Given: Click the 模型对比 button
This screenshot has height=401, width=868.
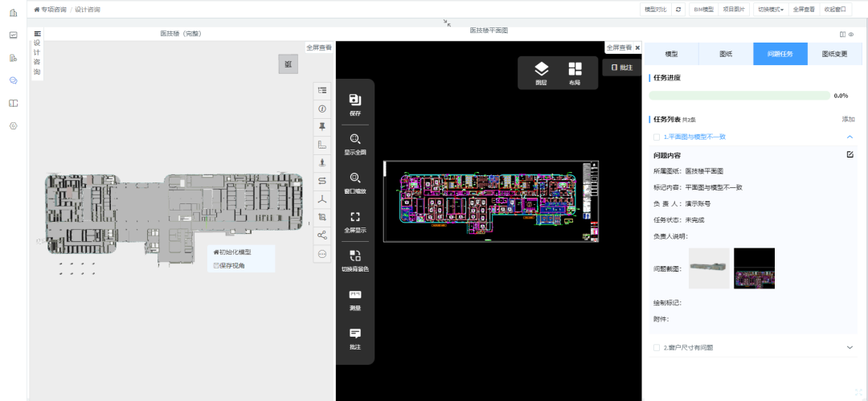Looking at the screenshot, I should (655, 10).
